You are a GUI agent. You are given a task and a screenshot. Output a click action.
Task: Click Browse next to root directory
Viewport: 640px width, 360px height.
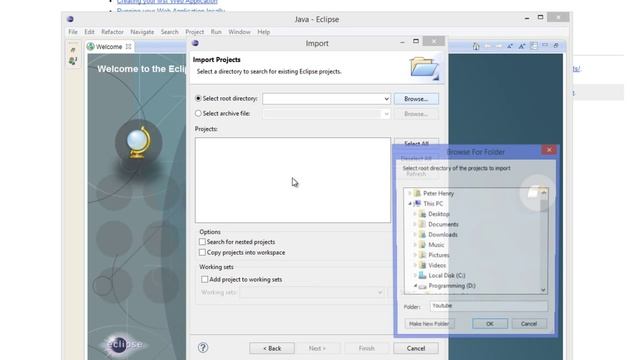[x=416, y=99]
